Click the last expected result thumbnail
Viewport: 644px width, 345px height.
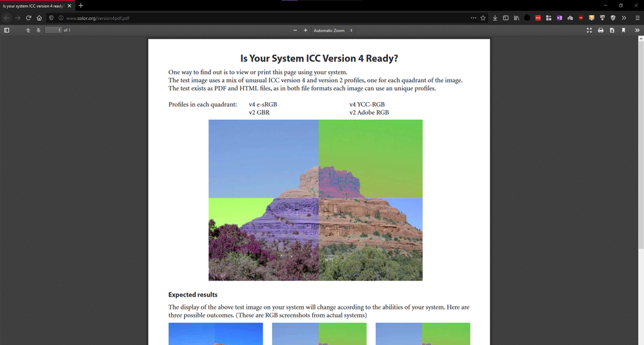click(423, 334)
